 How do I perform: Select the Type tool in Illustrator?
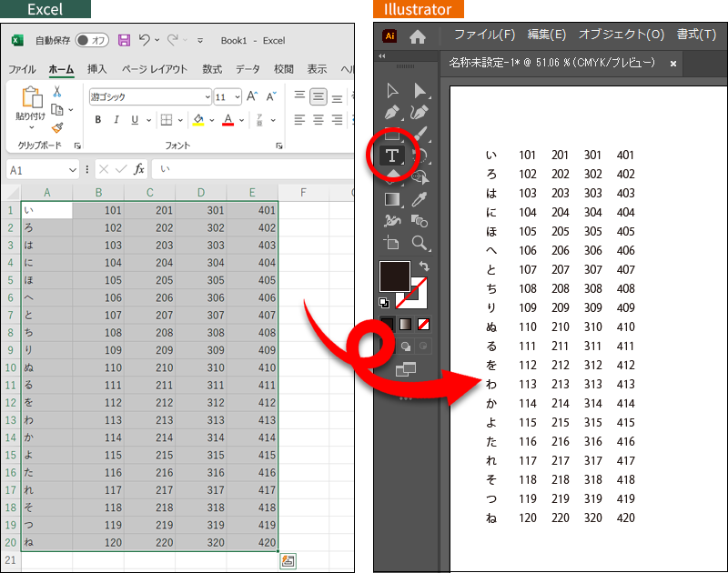(x=392, y=156)
